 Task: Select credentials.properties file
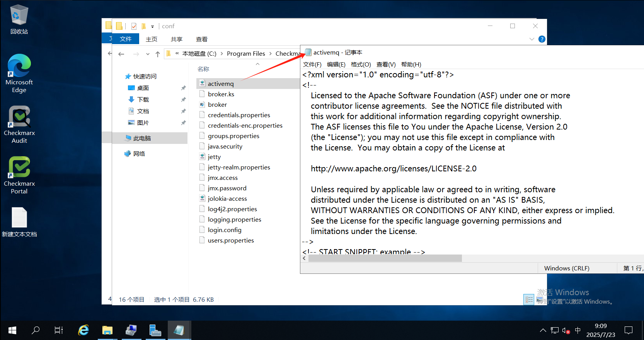(239, 115)
